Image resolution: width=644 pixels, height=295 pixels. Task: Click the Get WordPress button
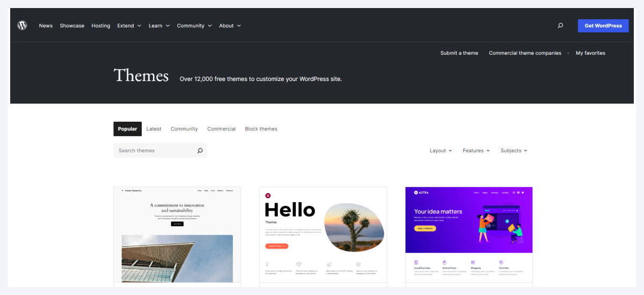click(603, 26)
